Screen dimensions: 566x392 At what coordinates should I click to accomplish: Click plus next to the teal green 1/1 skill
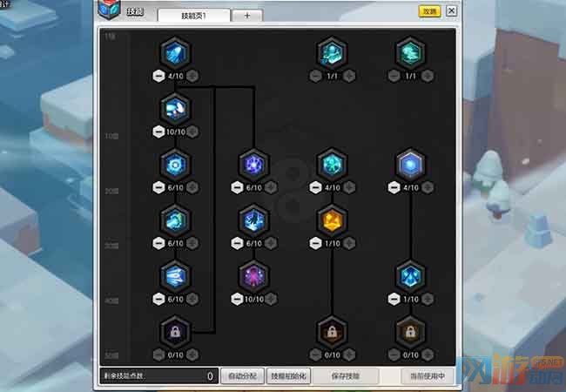pos(428,76)
